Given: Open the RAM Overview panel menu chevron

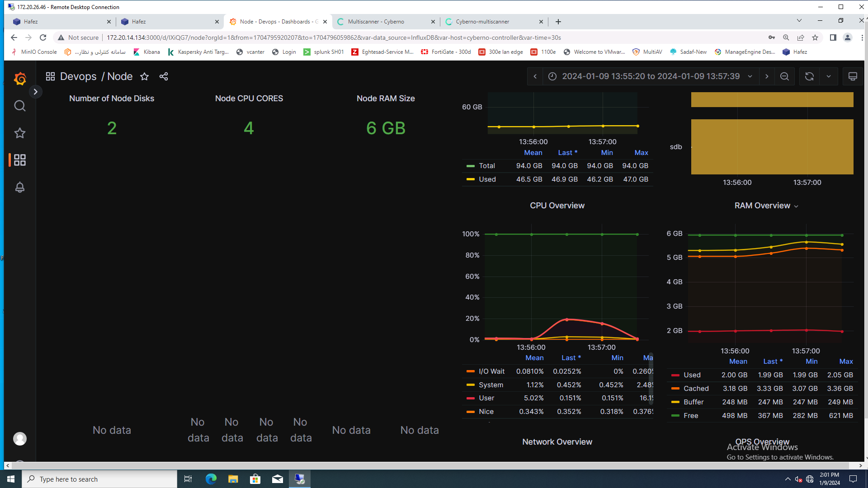Looking at the screenshot, I should (796, 206).
